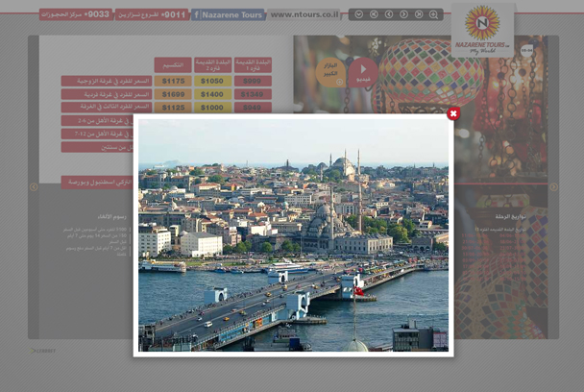
Task: Click the zoom magnifier icon in toolbar
Action: point(433,14)
